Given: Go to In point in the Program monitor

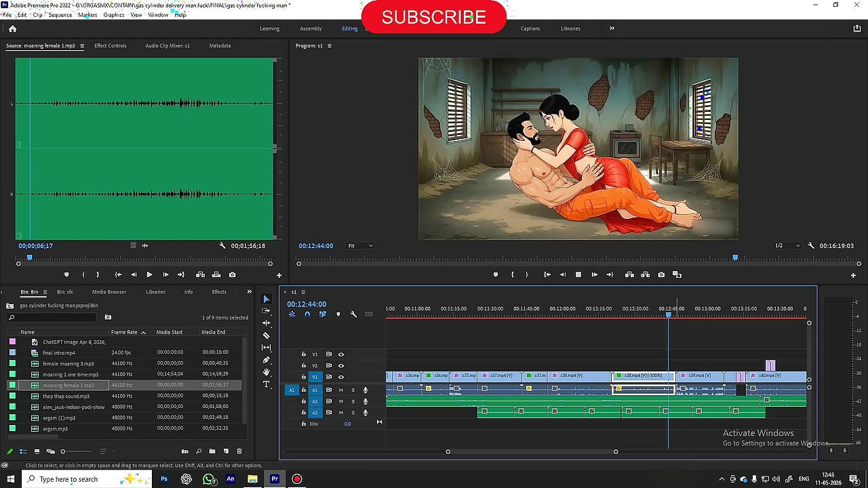Looking at the screenshot, I should tap(547, 274).
